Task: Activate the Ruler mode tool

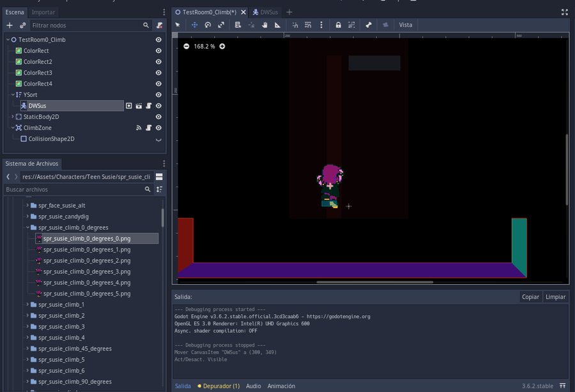Action: pyautogui.click(x=278, y=25)
